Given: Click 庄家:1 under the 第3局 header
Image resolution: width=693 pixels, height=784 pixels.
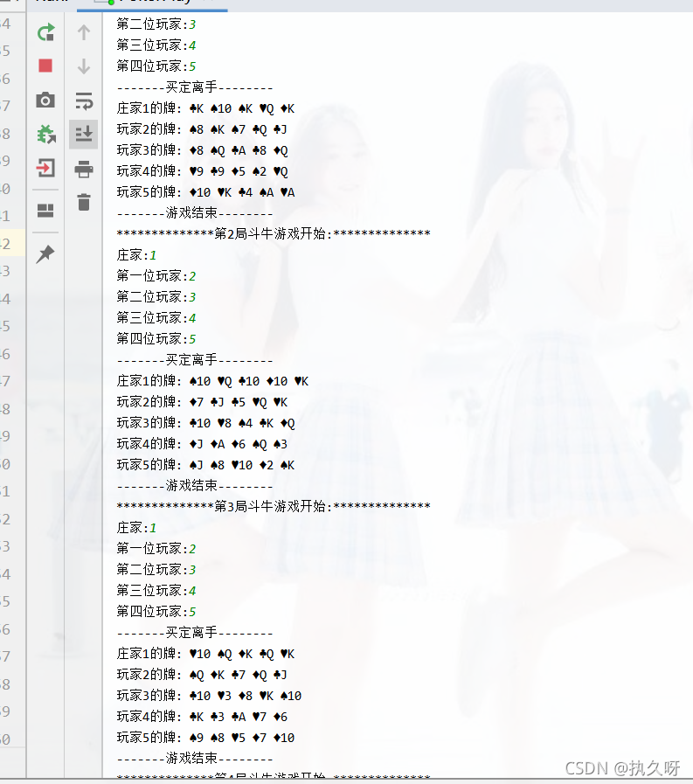Looking at the screenshot, I should 136,528.
